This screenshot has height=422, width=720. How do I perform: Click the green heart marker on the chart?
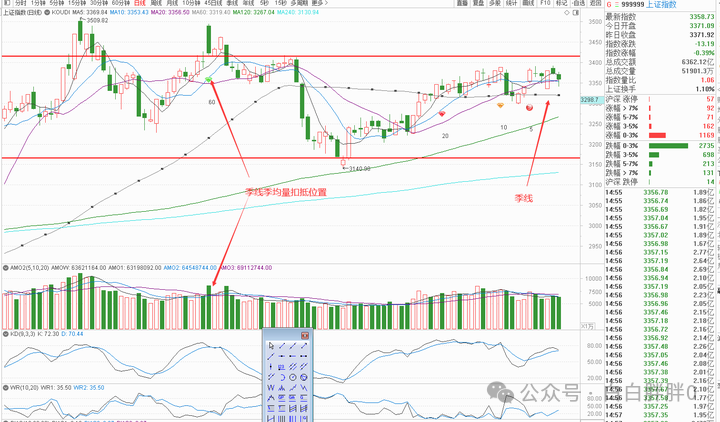click(x=208, y=80)
